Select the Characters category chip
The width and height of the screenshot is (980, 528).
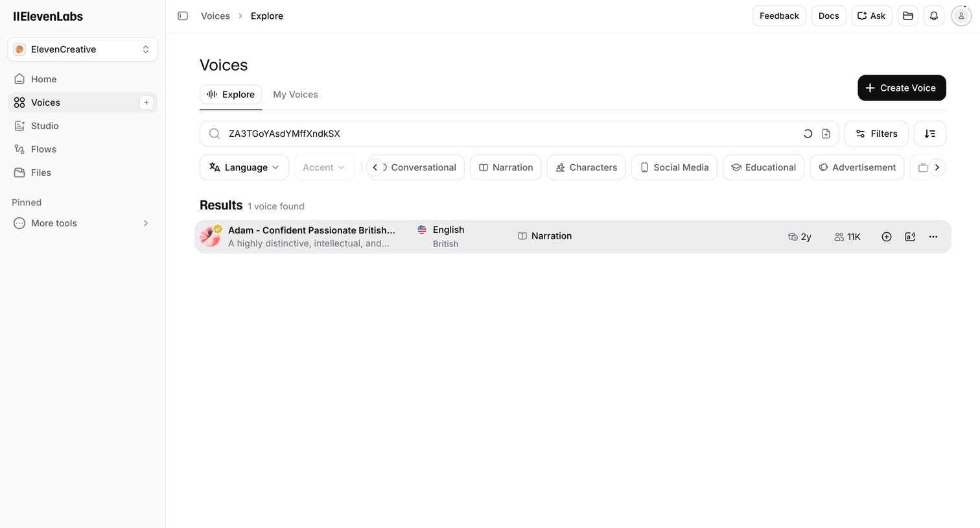(x=587, y=167)
